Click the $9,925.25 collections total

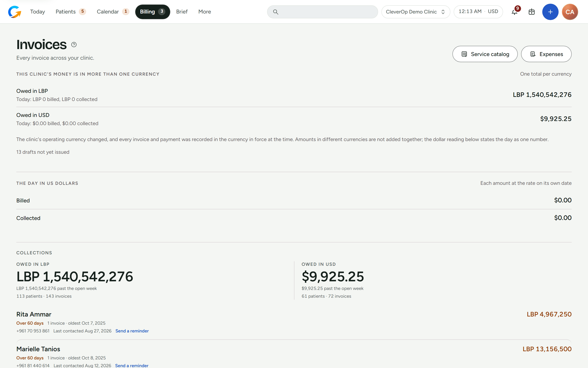(333, 276)
